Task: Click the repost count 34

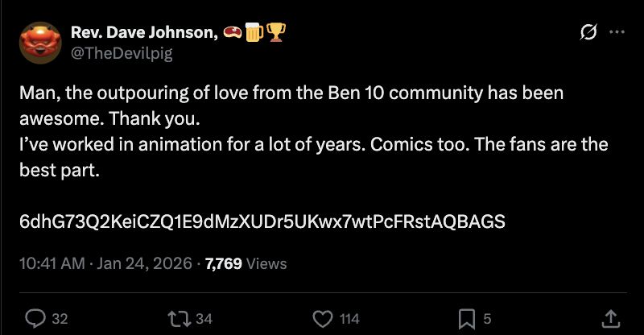Action: [204, 319]
